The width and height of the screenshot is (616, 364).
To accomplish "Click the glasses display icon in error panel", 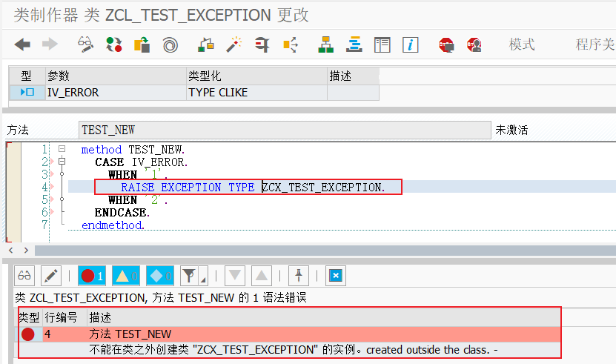I will point(24,276).
